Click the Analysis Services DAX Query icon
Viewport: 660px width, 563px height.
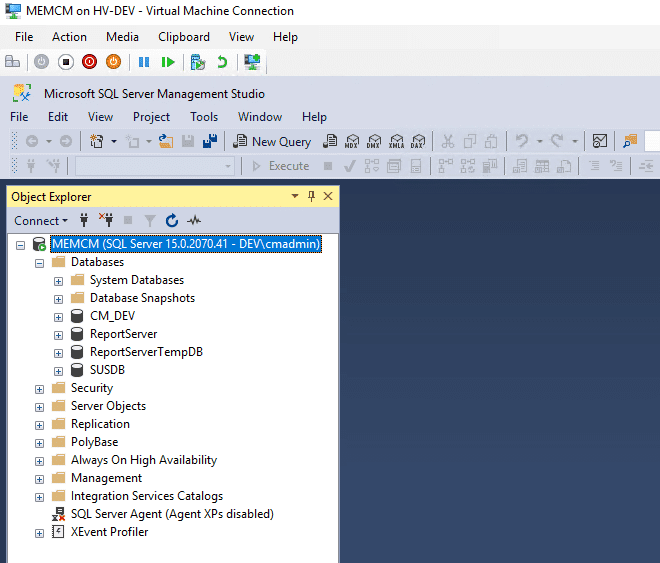tap(418, 142)
